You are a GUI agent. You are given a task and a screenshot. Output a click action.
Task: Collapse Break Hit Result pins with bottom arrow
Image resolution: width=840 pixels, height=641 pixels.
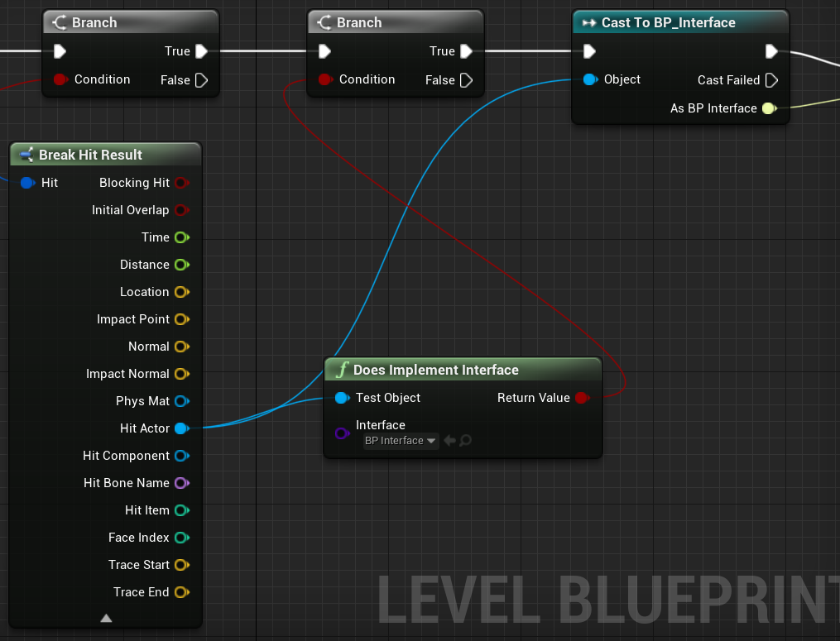pyautogui.click(x=106, y=618)
